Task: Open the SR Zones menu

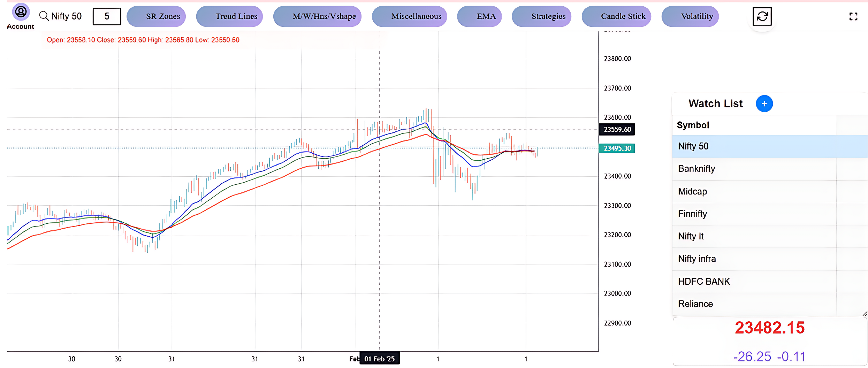Action: click(156, 16)
